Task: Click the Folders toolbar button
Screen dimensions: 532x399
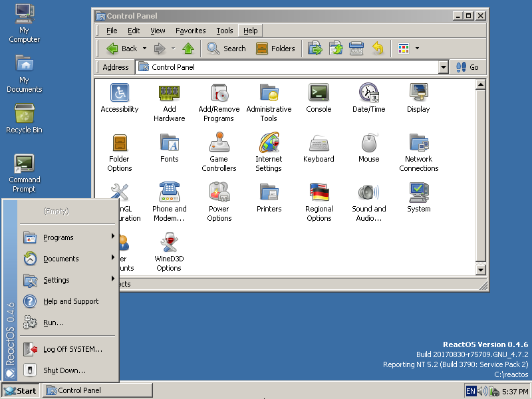Action: tap(275, 49)
